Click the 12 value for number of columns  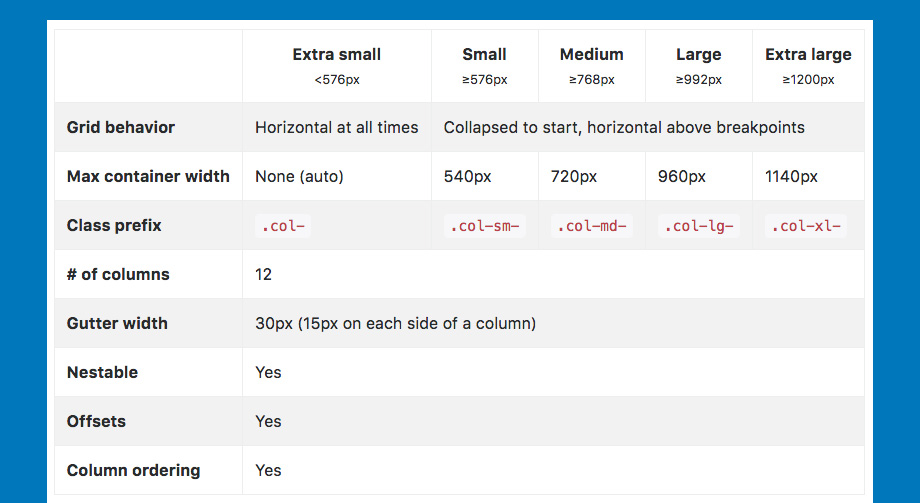coord(263,275)
